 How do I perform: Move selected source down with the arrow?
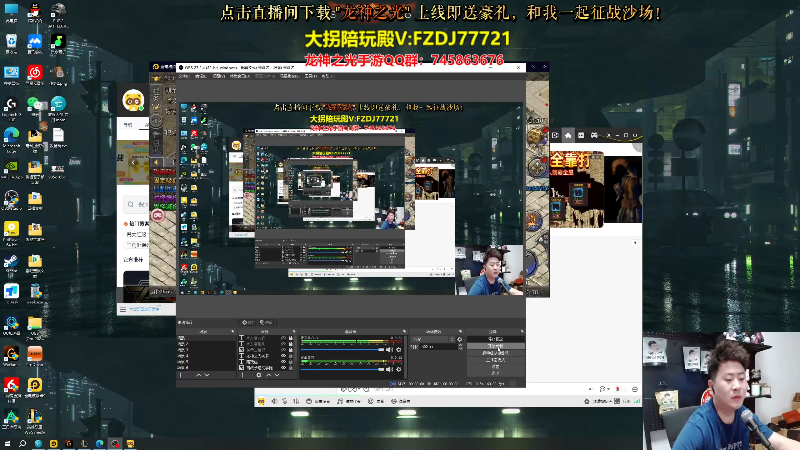[x=277, y=374]
